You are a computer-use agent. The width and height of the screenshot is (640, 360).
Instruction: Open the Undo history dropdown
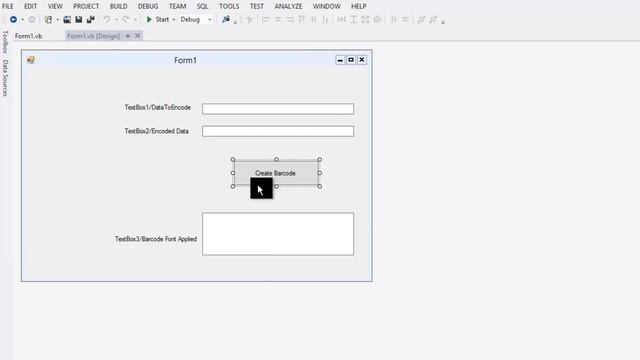[116, 20]
